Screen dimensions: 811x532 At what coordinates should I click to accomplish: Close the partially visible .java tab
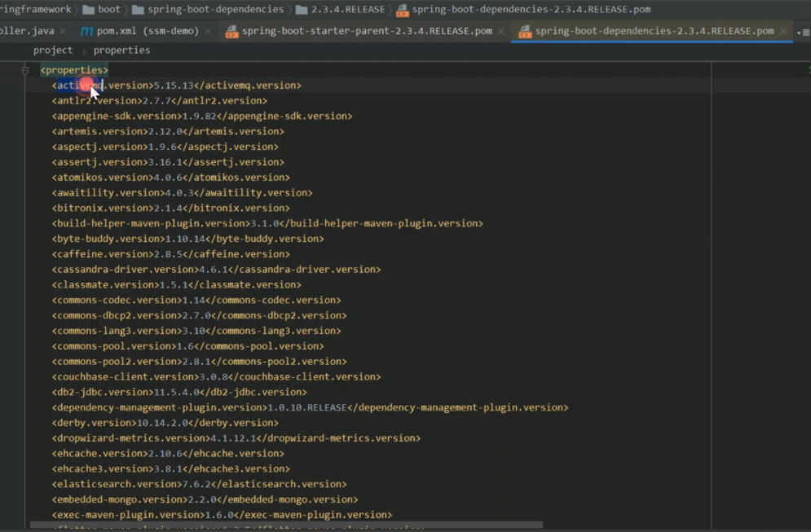coord(63,32)
